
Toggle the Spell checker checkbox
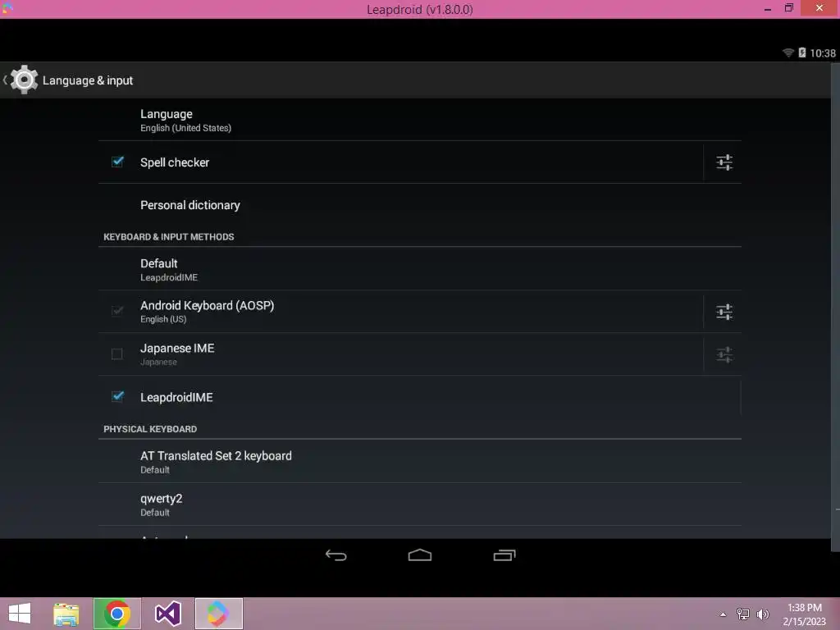[x=117, y=162]
